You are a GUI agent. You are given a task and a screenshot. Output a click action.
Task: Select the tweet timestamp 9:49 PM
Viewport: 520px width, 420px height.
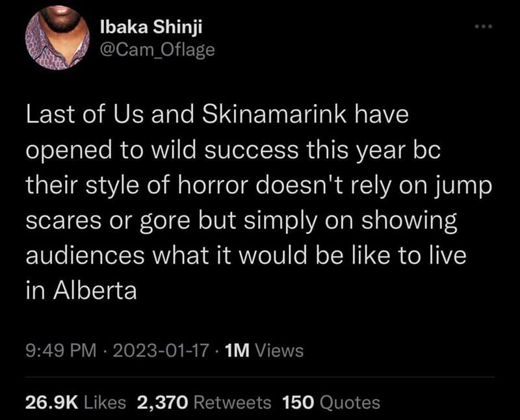coord(57,350)
